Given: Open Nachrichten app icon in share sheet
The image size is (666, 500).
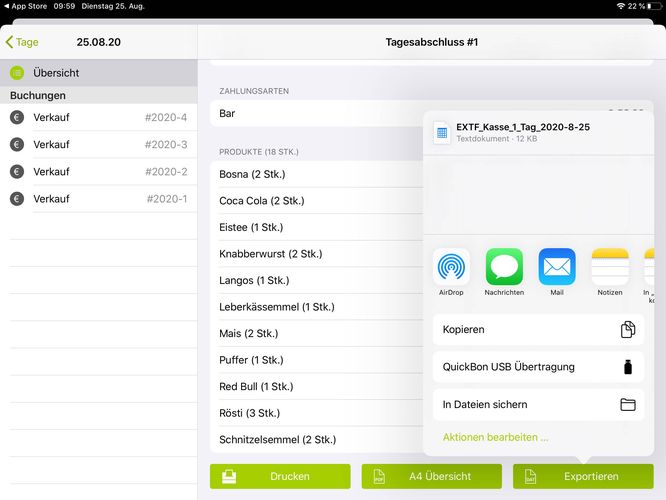Looking at the screenshot, I should click(x=504, y=267).
